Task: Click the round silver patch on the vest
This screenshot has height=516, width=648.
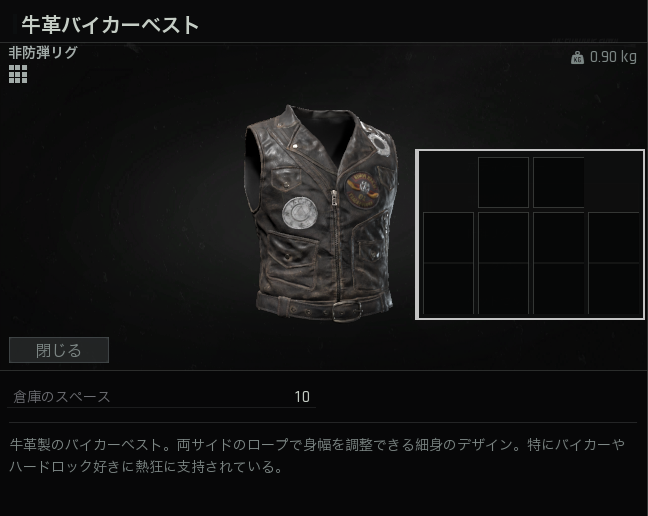Action: point(300,213)
